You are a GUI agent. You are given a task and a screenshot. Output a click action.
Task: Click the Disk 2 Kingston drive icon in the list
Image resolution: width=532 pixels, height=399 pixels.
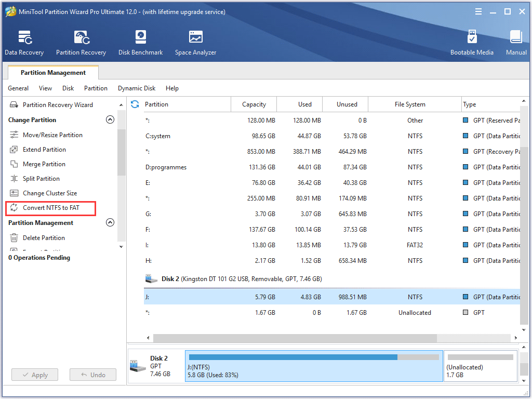[x=151, y=279]
